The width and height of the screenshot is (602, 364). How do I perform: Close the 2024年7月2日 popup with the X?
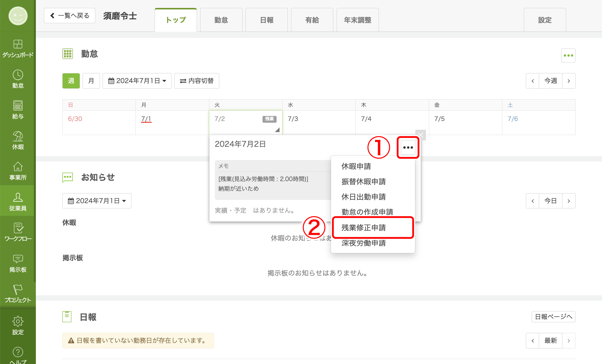pyautogui.click(x=421, y=135)
